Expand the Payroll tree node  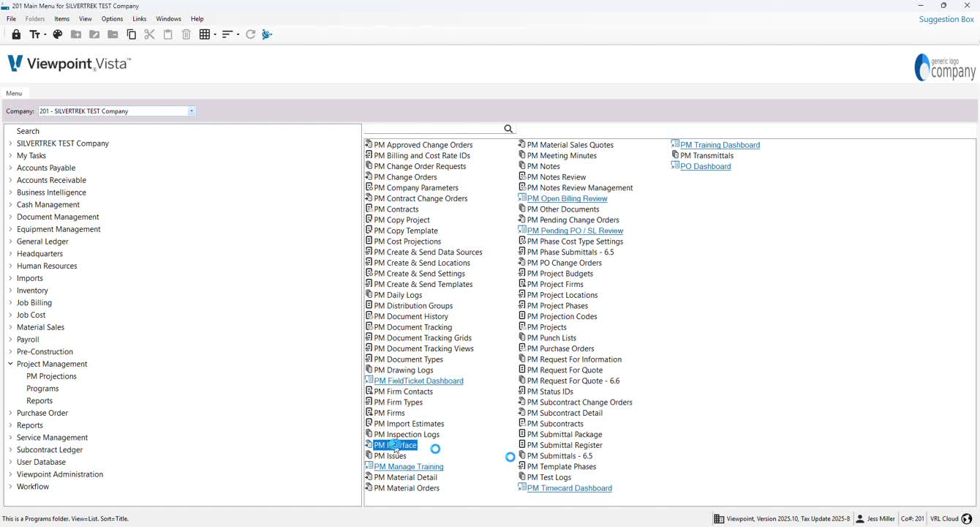pyautogui.click(x=10, y=339)
